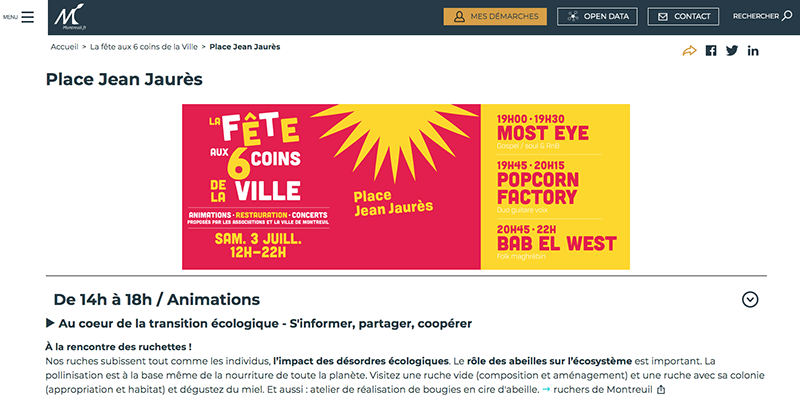This screenshot has height=407, width=800.
Task: Click the Place Jean Jaurès breadcrumb item
Action: (x=245, y=47)
